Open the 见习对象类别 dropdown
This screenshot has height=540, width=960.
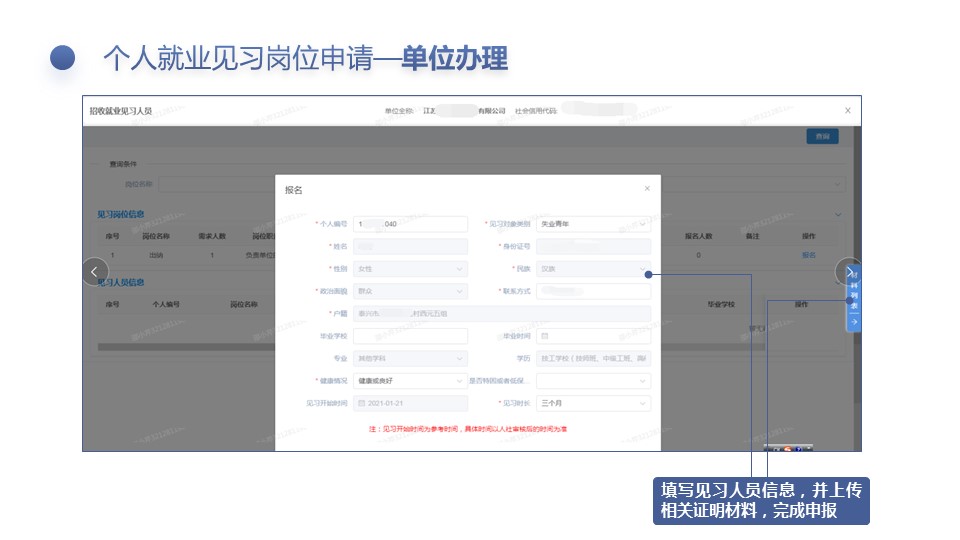pyautogui.click(x=594, y=224)
